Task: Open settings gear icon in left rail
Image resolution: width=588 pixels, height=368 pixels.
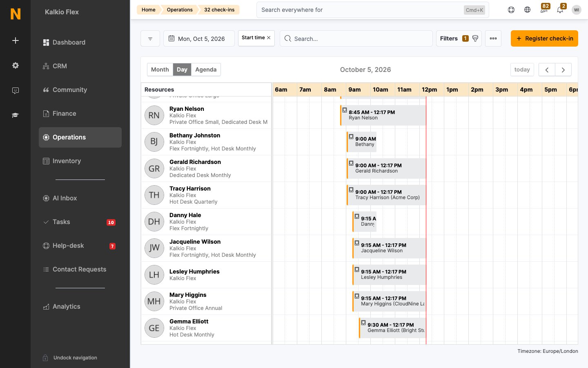Action: 16,65
